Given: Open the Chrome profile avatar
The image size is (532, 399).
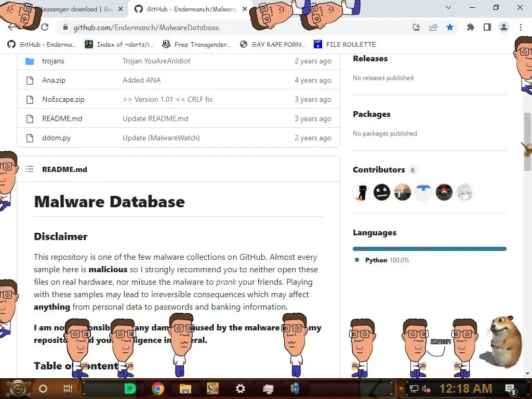Looking at the screenshot, I should [x=504, y=27].
